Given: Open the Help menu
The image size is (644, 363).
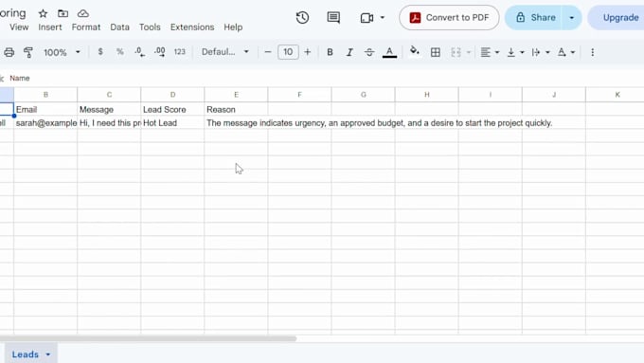Looking at the screenshot, I should [233, 27].
